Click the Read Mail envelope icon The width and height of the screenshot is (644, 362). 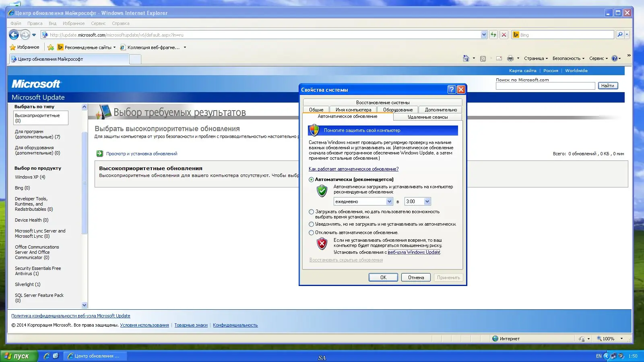[499, 58]
